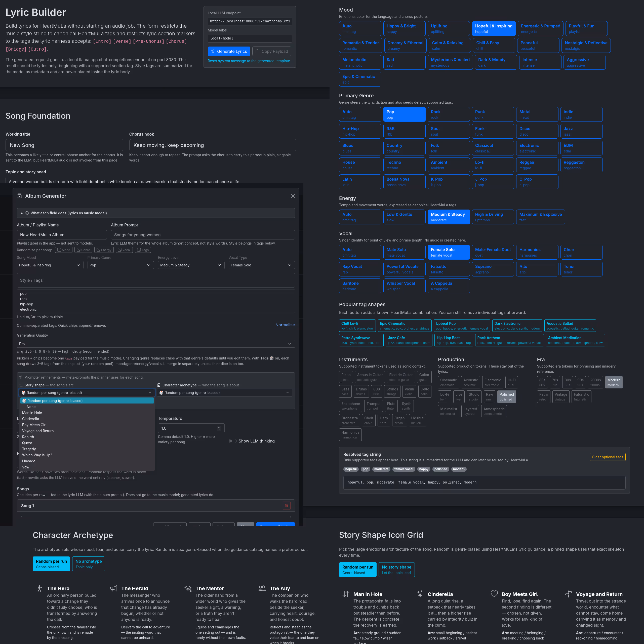The width and height of the screenshot is (644, 644).
Task: Click the Man in Hole arrows icon
Action: click(x=346, y=594)
